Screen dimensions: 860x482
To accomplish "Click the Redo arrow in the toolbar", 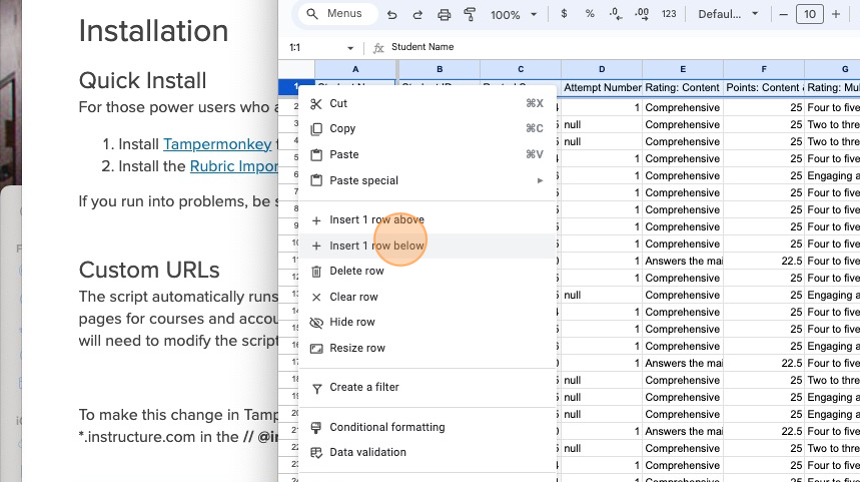I will click(417, 15).
